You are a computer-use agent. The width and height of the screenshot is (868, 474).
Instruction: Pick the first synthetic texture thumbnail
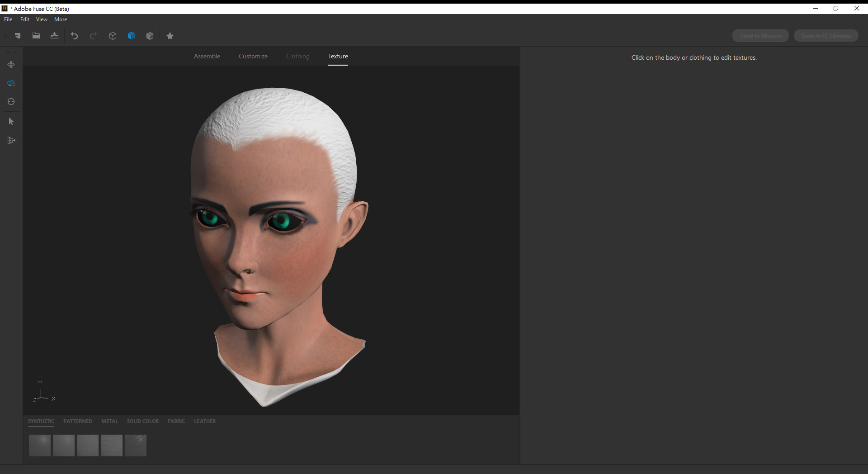click(x=40, y=446)
